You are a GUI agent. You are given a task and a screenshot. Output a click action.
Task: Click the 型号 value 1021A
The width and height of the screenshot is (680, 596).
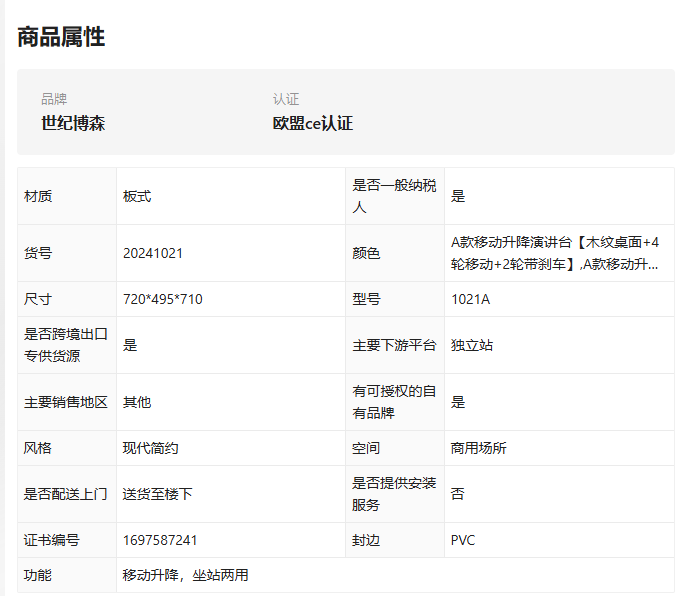pos(471,299)
